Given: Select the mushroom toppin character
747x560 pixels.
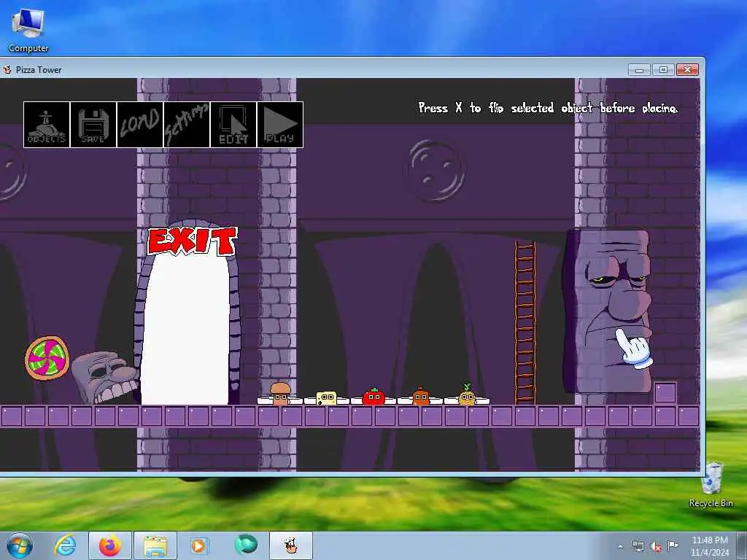Looking at the screenshot, I should coord(281,393).
